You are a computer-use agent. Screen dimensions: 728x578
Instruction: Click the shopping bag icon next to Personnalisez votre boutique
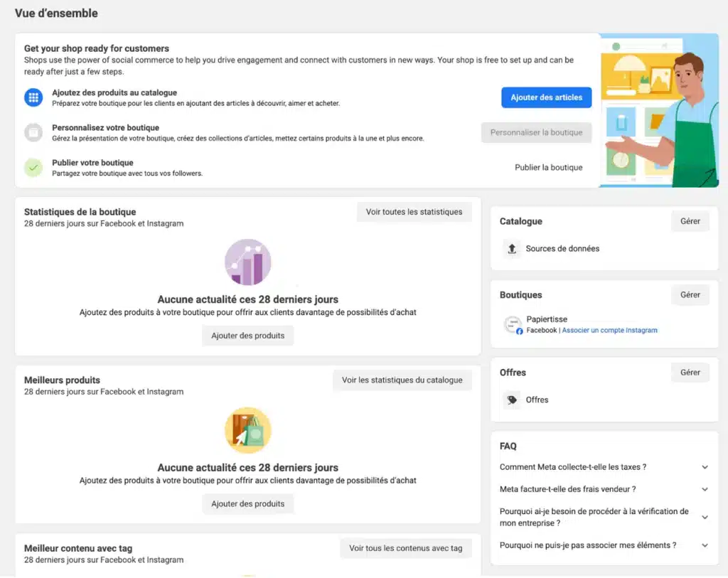click(x=33, y=133)
